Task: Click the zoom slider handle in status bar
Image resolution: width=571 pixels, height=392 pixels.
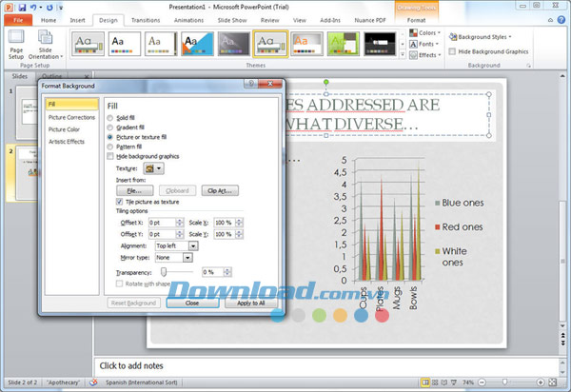Action: [x=504, y=382]
